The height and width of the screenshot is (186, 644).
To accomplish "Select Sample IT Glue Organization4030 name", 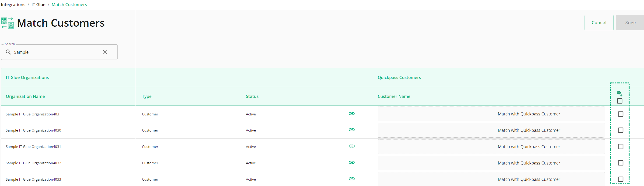I will tap(34, 130).
